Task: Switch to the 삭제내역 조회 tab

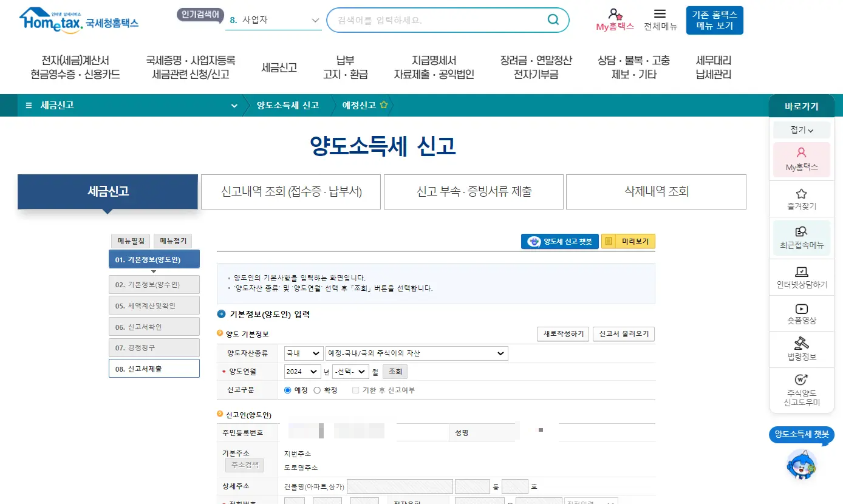Action: point(656,191)
